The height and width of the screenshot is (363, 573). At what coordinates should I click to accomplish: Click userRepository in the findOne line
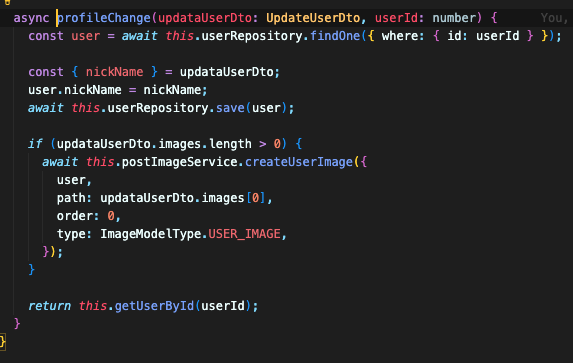tap(252, 36)
